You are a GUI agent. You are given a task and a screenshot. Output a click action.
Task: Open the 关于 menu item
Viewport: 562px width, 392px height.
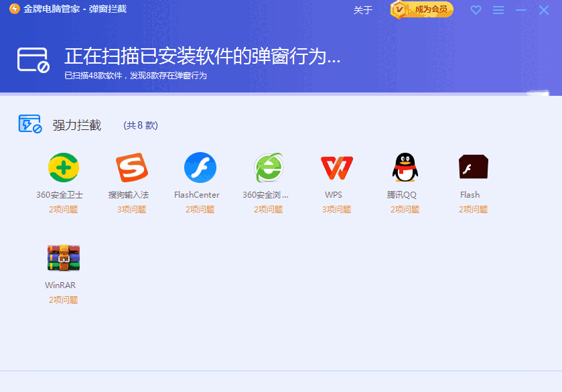pos(362,10)
